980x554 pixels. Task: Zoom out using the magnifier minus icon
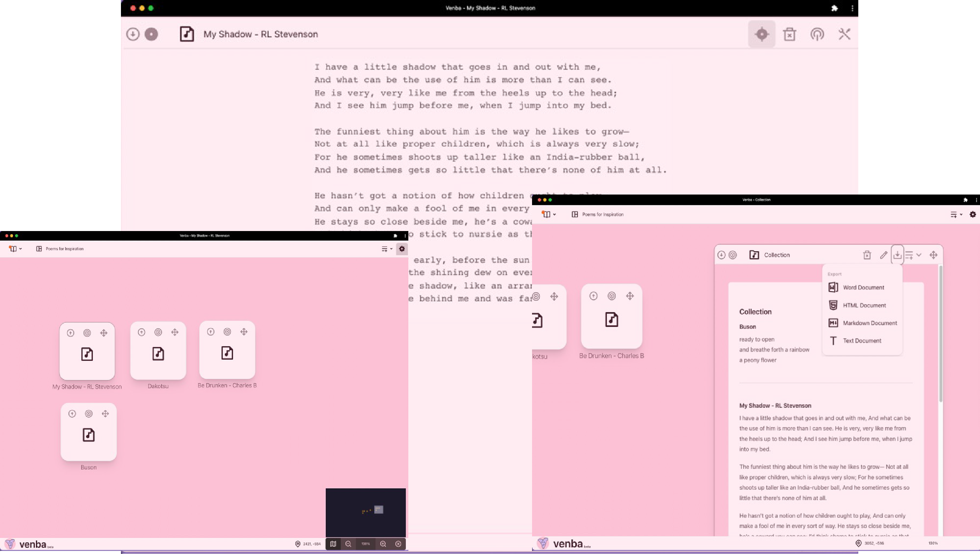pos(348,544)
